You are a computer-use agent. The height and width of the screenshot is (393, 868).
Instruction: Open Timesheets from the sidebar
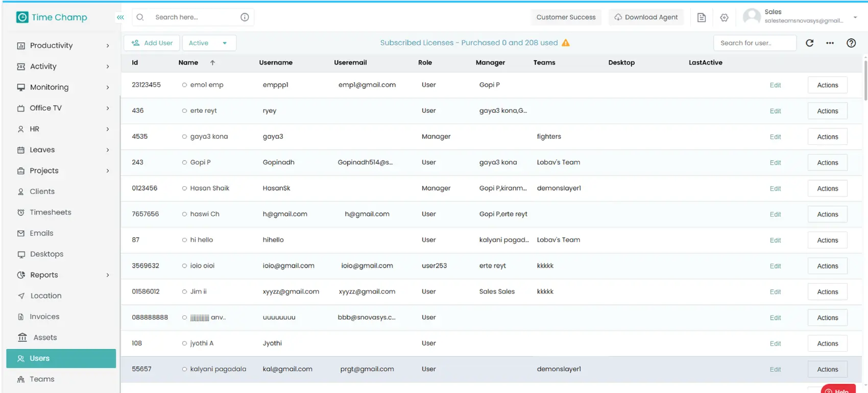point(50,212)
